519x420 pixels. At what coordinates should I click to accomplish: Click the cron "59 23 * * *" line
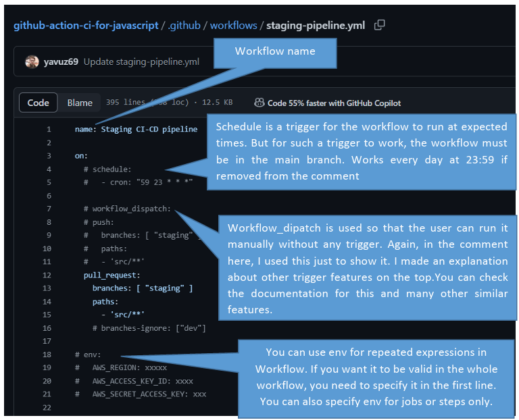[x=138, y=182]
